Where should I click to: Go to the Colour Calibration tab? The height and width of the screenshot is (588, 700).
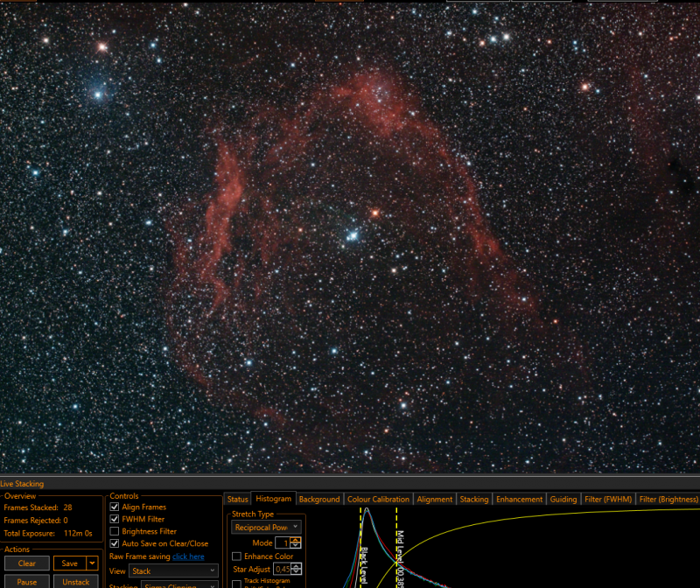(378, 499)
